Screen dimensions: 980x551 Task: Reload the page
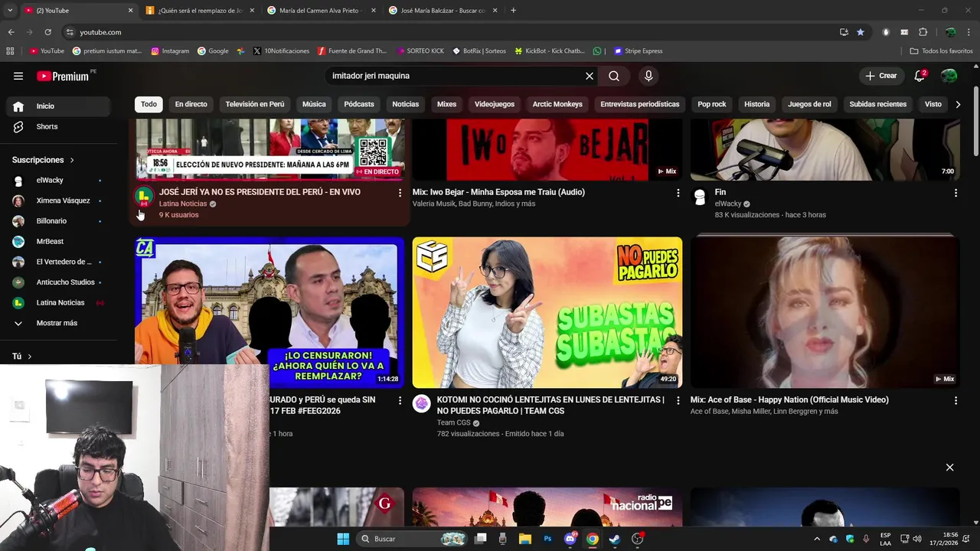(47, 32)
